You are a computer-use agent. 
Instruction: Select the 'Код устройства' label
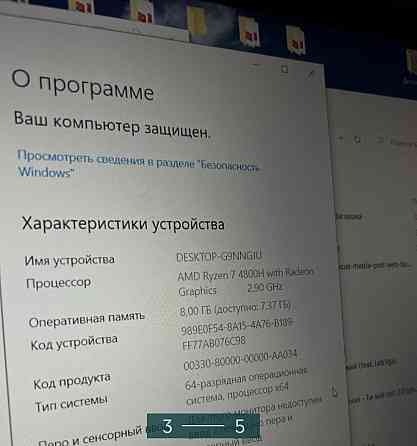(x=74, y=342)
